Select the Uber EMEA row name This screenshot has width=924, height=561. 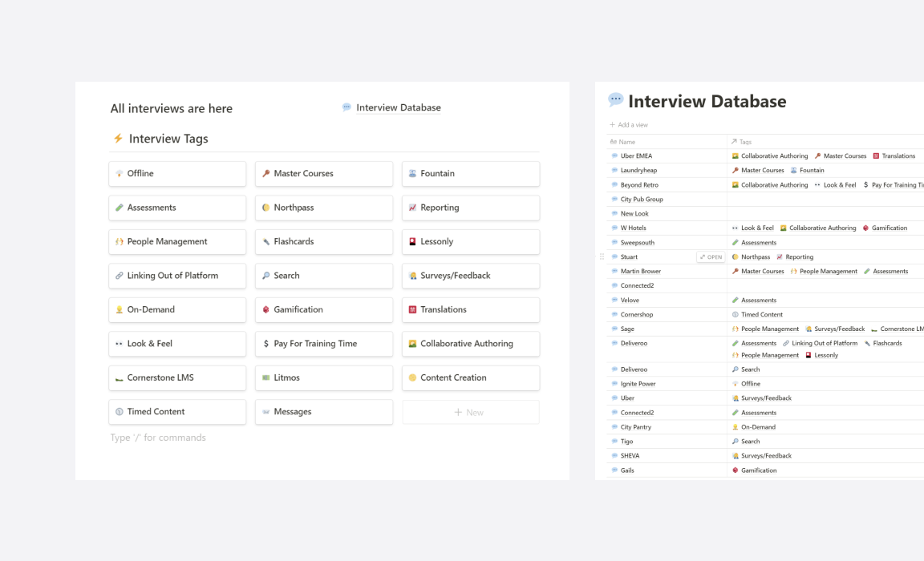[x=636, y=156]
